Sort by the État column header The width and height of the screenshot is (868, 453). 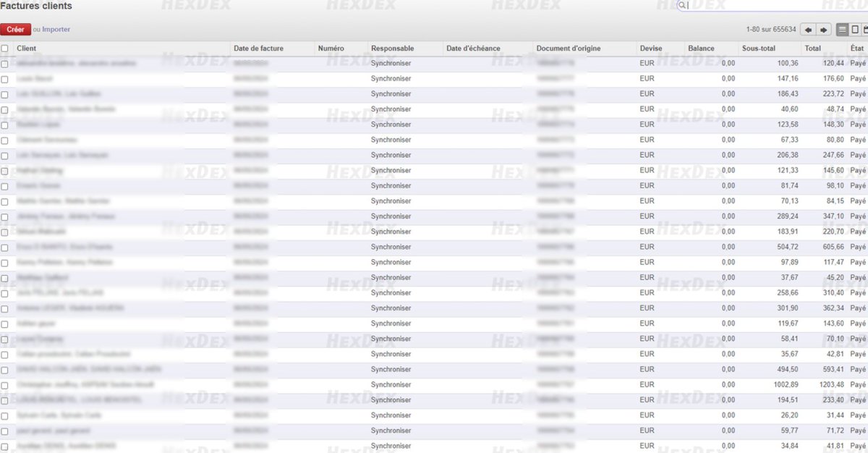[x=857, y=48]
